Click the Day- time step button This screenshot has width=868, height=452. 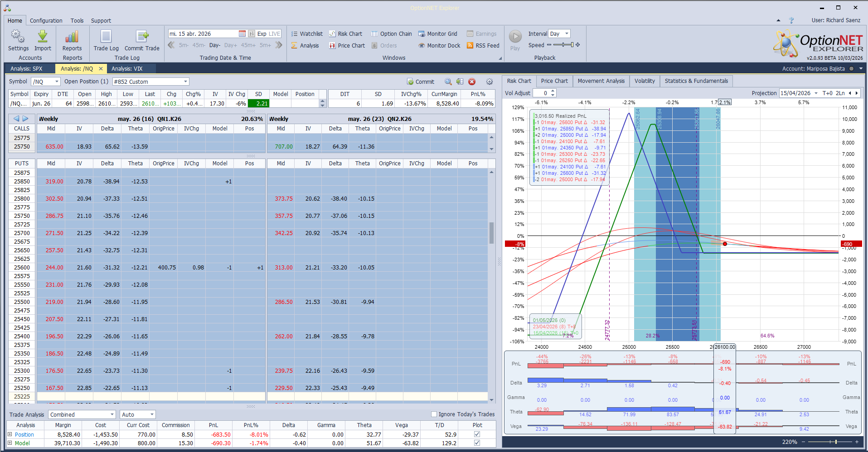point(215,45)
